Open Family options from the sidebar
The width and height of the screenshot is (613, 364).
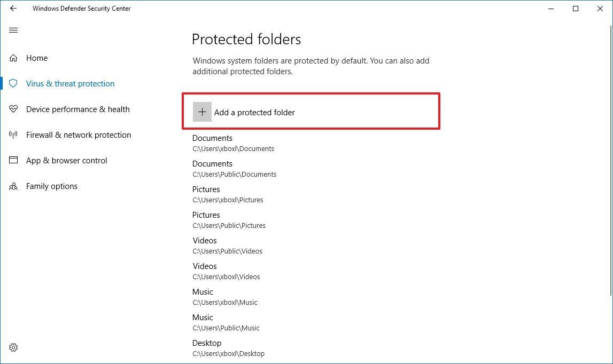pos(52,186)
